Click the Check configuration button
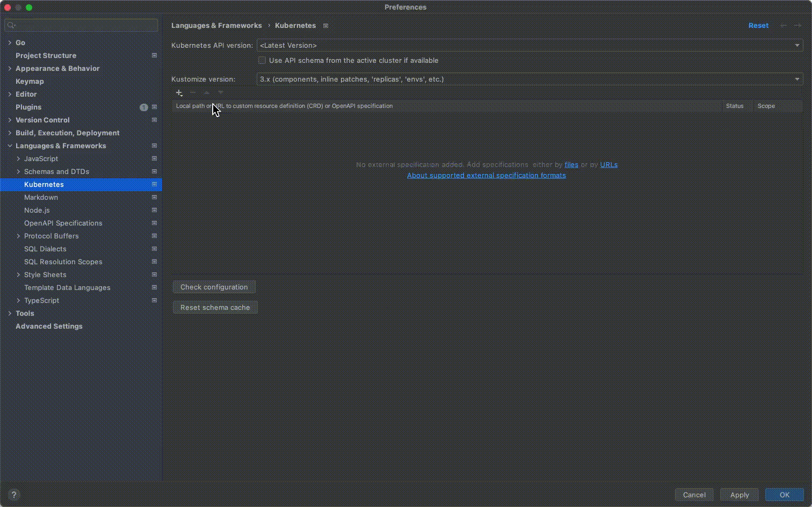The image size is (812, 507). [x=214, y=287]
